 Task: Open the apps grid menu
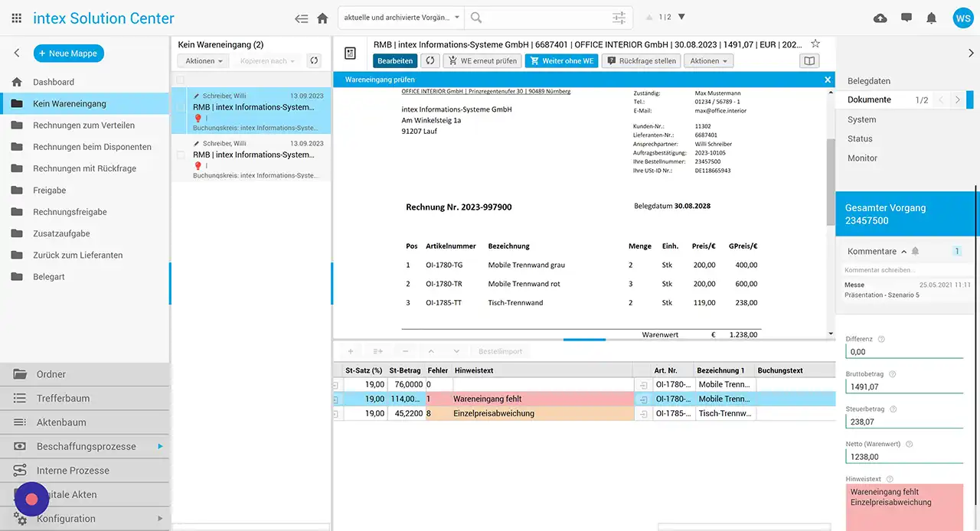click(x=17, y=18)
